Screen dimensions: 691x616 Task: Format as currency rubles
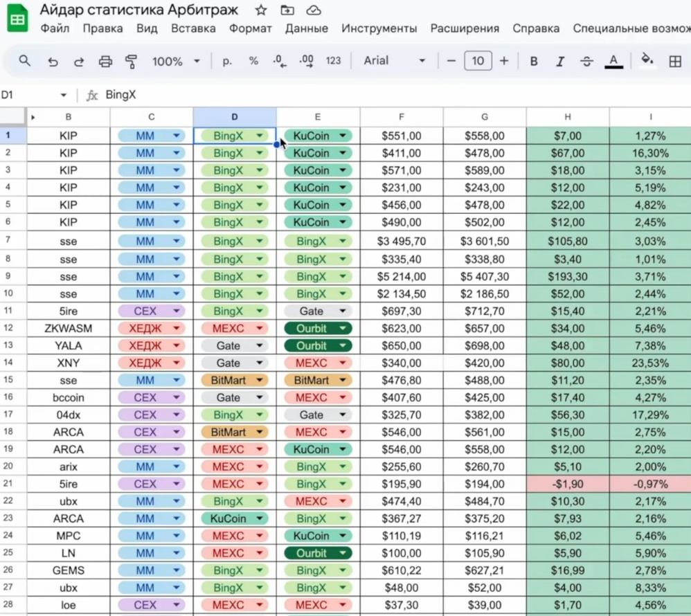(227, 61)
